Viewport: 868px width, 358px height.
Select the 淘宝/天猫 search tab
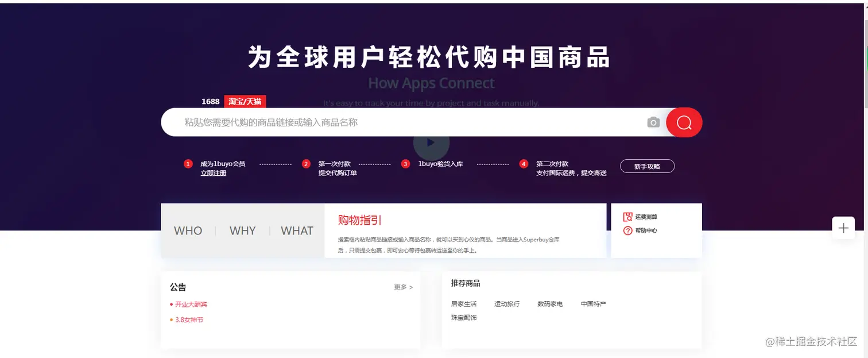point(245,102)
